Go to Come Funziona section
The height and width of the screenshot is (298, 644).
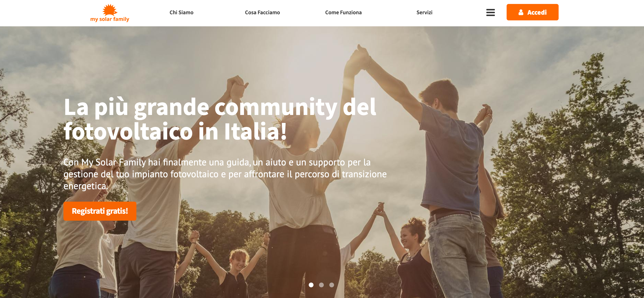pyautogui.click(x=343, y=12)
